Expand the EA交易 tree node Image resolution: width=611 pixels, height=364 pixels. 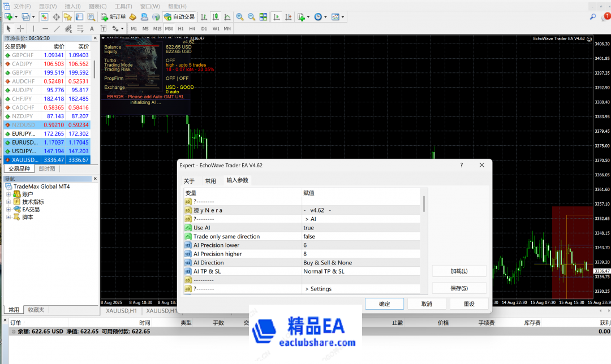click(x=8, y=210)
